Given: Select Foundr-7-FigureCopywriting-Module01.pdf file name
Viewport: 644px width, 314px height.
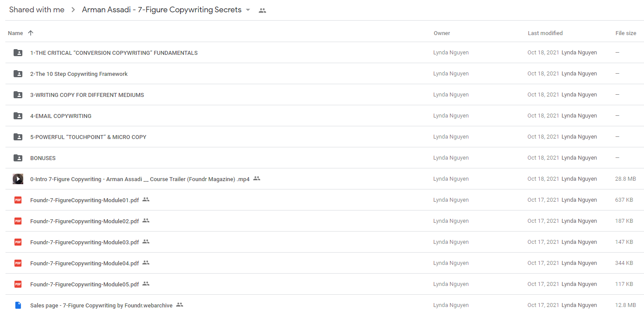Looking at the screenshot, I should 85,200.
